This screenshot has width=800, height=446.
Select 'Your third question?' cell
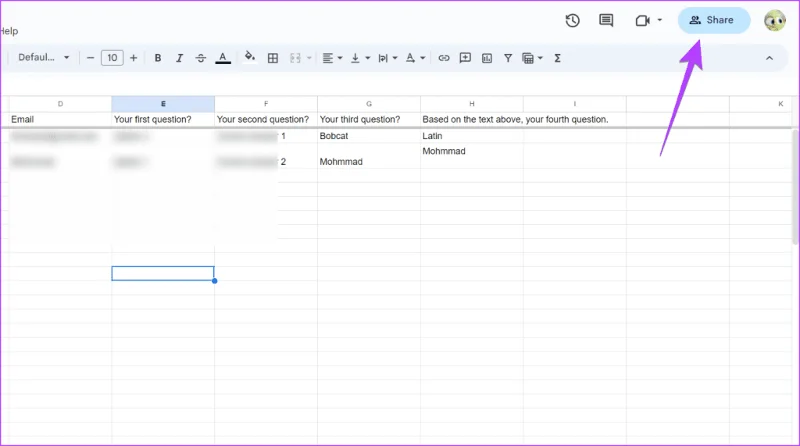tap(369, 119)
